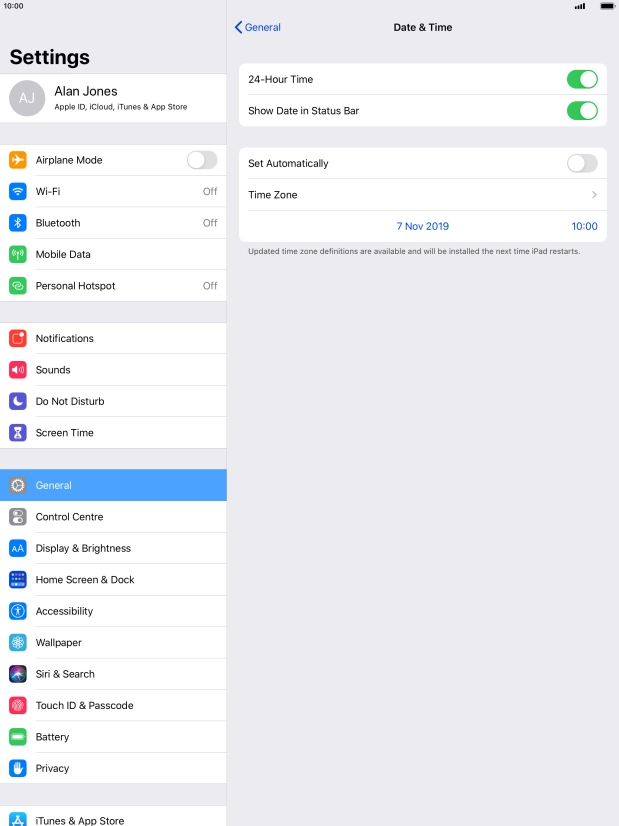Turn off the 24-Hour Time switch
The height and width of the screenshot is (826, 619).
[x=582, y=80]
